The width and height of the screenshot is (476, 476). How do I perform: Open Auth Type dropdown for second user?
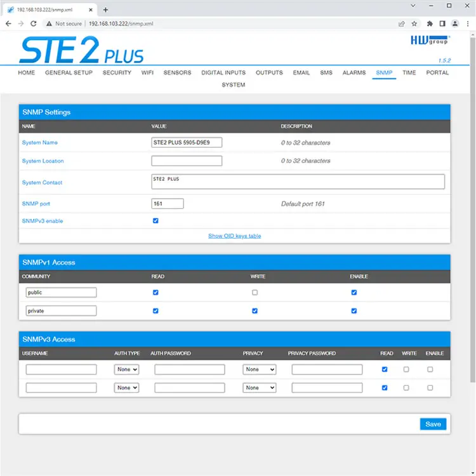tap(126, 388)
